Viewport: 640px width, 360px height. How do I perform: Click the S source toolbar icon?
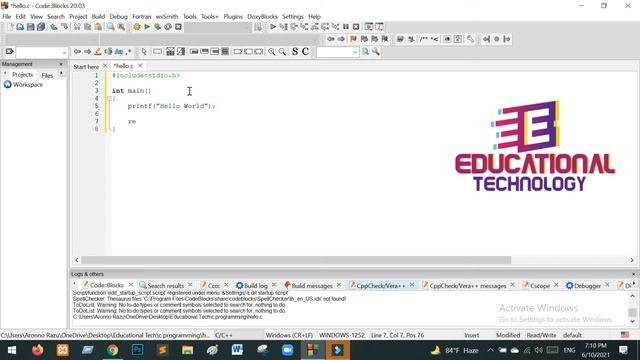tap(295, 52)
